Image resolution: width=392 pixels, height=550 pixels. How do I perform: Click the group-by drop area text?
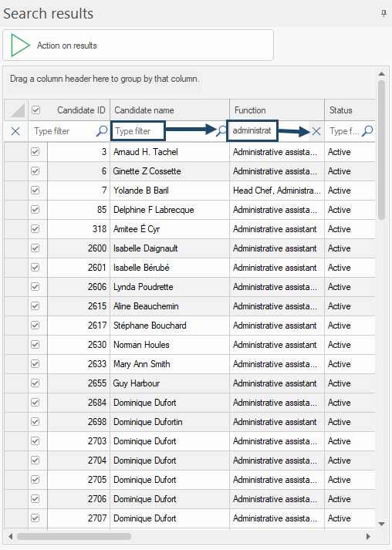click(105, 79)
